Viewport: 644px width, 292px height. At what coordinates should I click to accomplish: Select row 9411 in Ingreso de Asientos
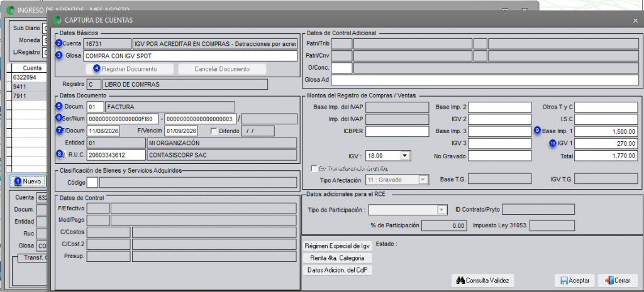coord(29,86)
